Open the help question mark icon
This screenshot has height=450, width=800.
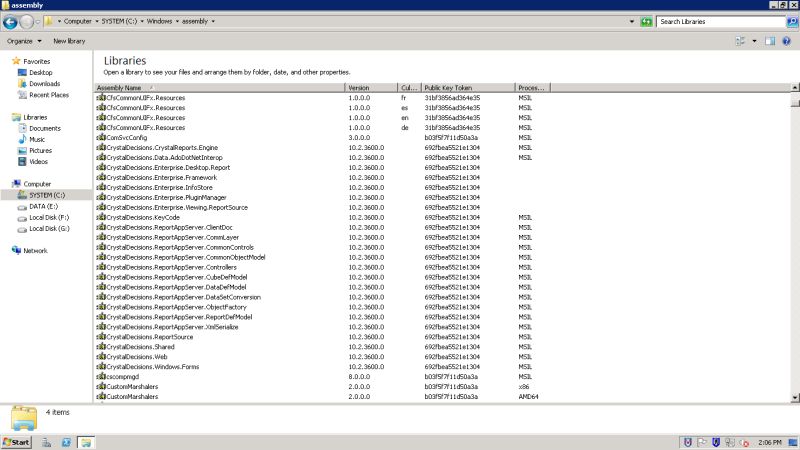[786, 41]
